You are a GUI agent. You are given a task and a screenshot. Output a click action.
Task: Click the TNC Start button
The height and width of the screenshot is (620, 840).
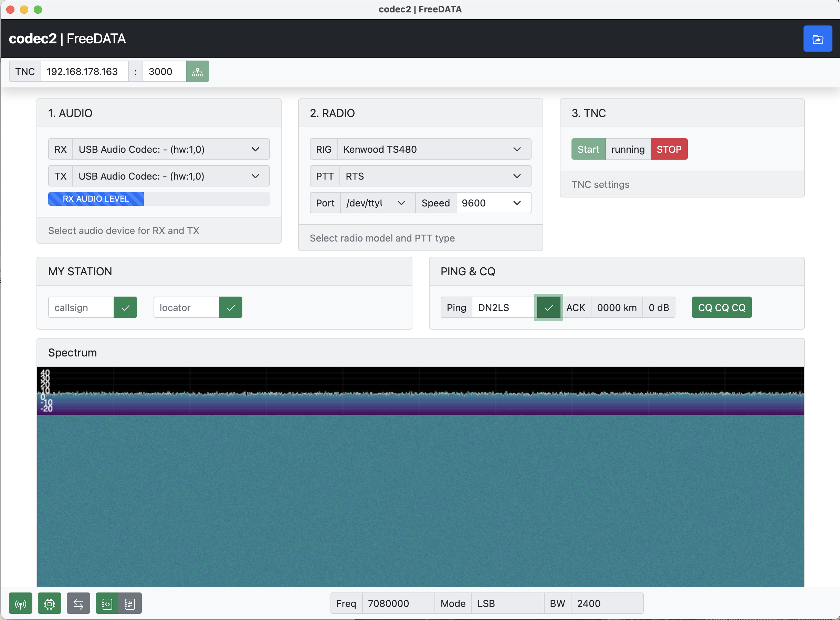tap(588, 149)
